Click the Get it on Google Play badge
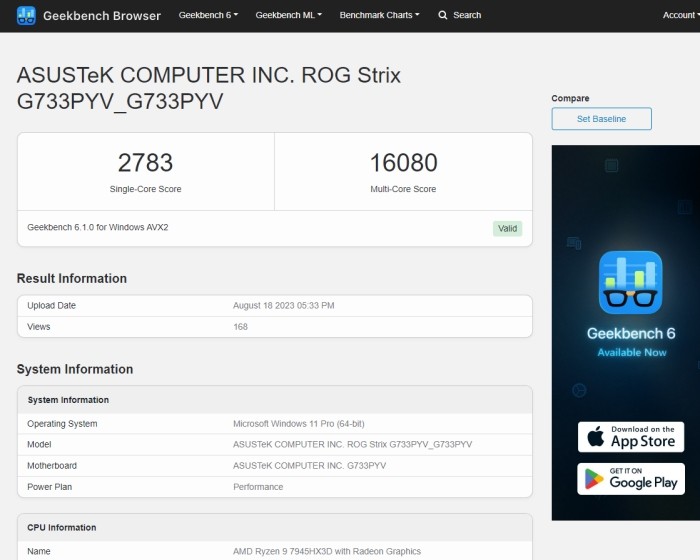 (x=631, y=479)
